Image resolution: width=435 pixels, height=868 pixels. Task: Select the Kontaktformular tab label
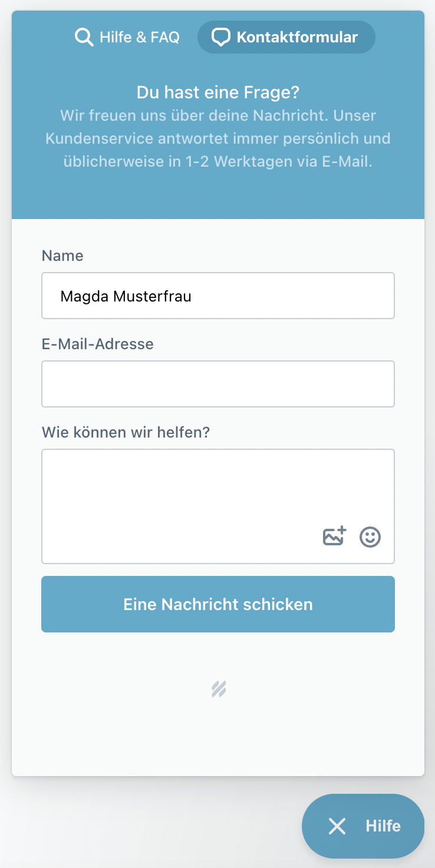point(297,37)
